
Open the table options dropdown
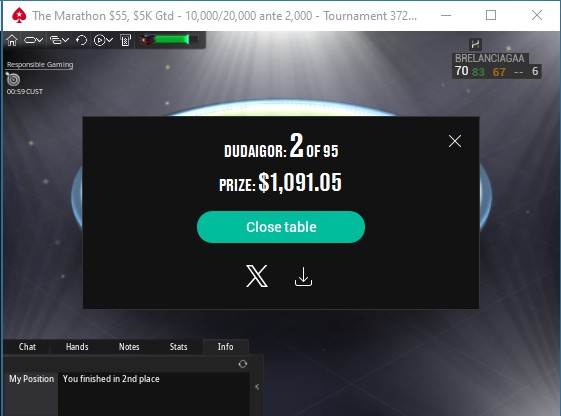pyautogui.click(x=33, y=40)
